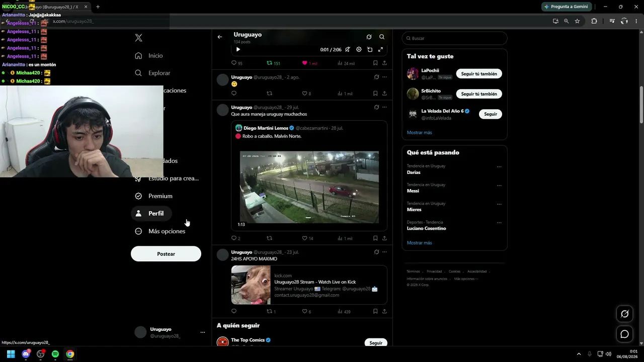This screenshot has height=362, width=644.
Task: Open Diego Martini Lemos's quoted post author
Action: (x=266, y=128)
